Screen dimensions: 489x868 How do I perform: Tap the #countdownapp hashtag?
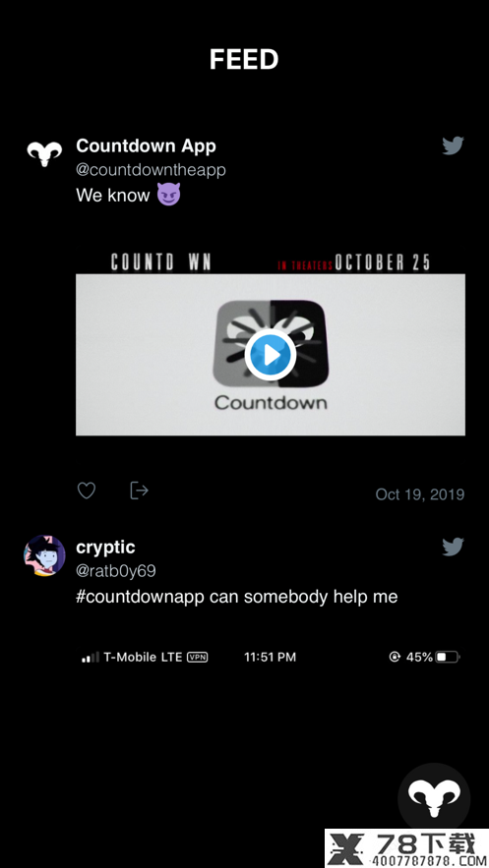click(x=140, y=598)
